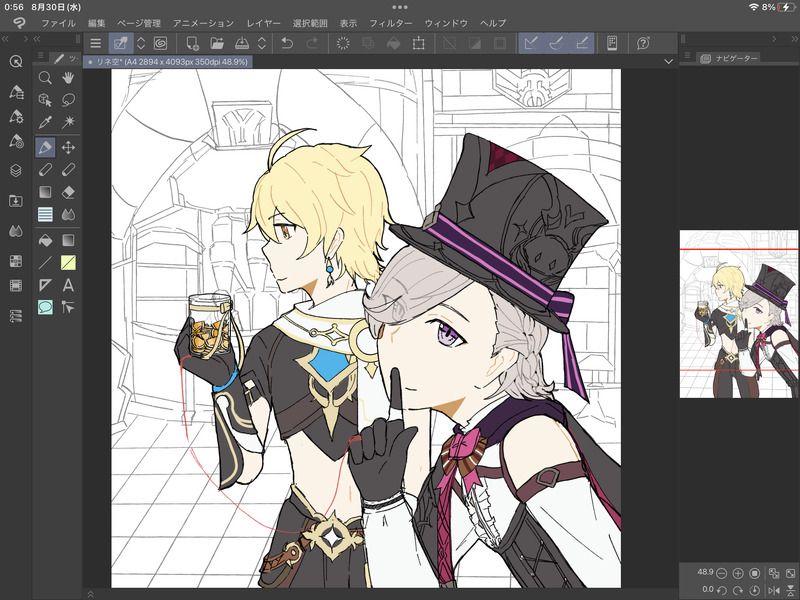This screenshot has width=800, height=600.
Task: Open the CLIP STUDIO support help icon
Action: pyautogui.click(x=643, y=43)
